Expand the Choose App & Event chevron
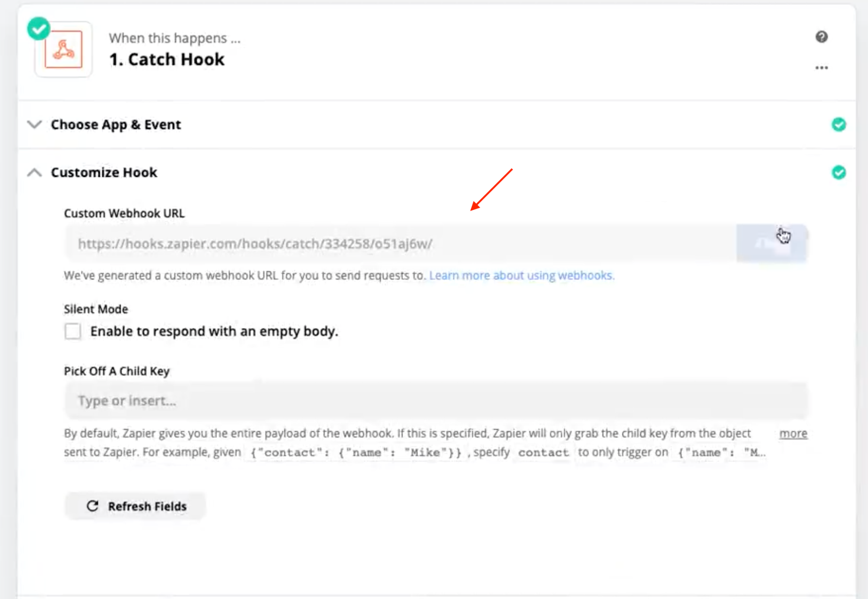This screenshot has height=599, width=868. [x=34, y=125]
